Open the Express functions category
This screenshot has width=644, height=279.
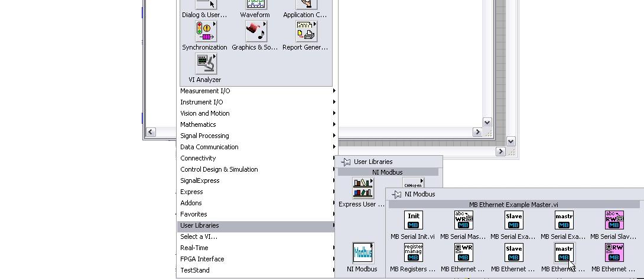(x=258, y=192)
